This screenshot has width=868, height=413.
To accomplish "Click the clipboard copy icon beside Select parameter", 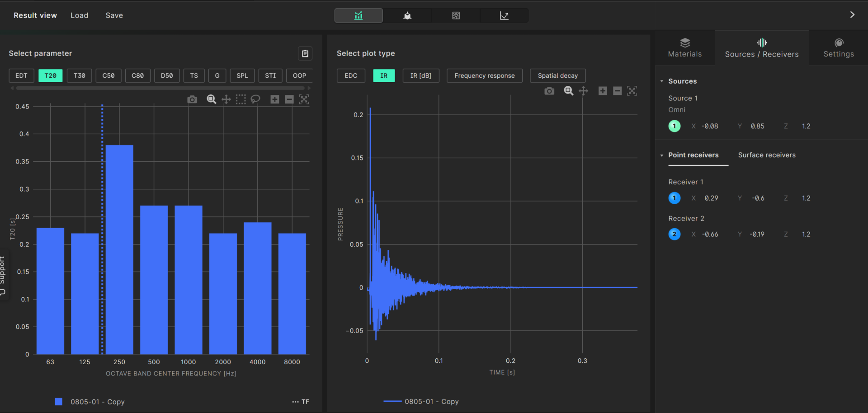I will coord(305,54).
